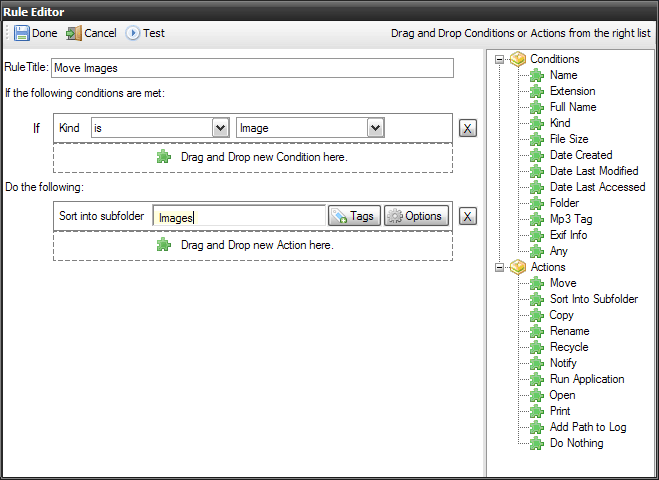Collapse the Actions tree node
659x480 pixels.
(499, 268)
